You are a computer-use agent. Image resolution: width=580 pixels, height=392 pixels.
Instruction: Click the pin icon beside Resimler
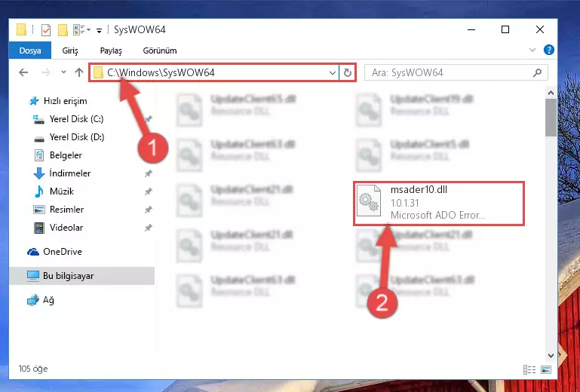(149, 210)
